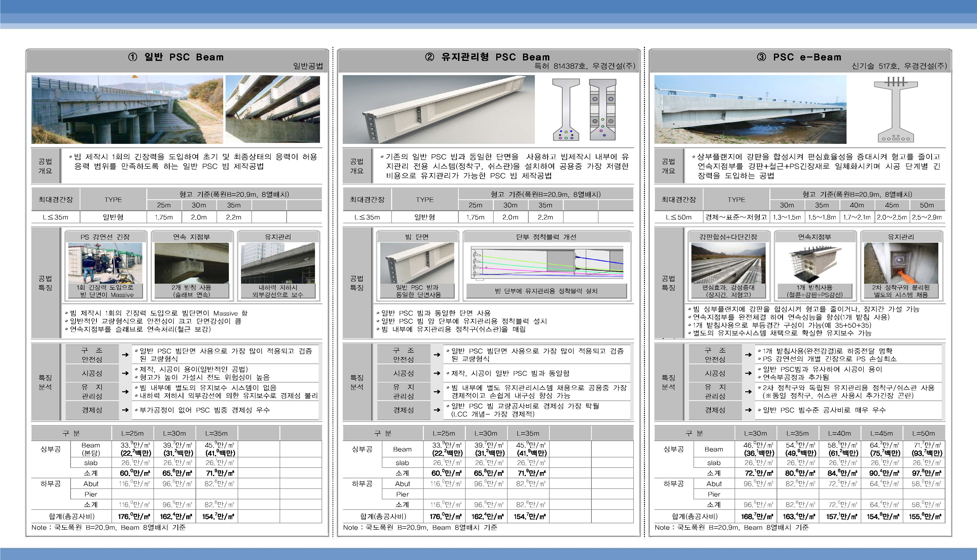Select '별도의 유지보수시스템 채택으로 확실한 유지보수 가능'
977x560 pixels.
(782, 333)
